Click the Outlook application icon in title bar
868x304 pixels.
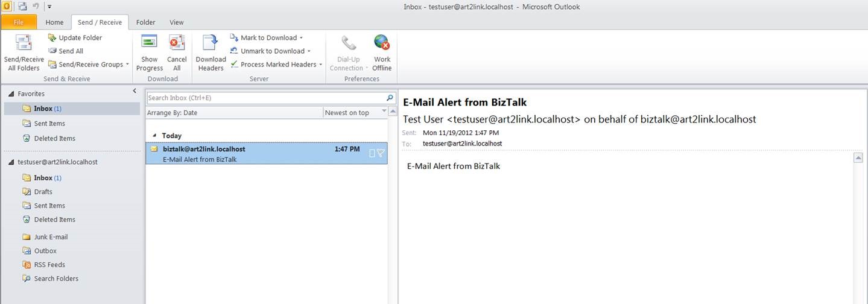(x=6, y=6)
